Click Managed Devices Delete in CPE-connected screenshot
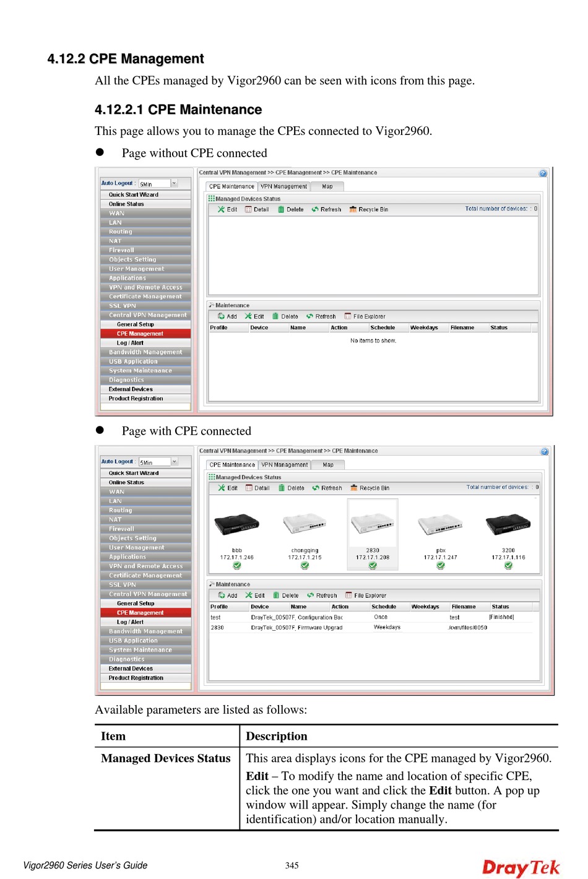The height and width of the screenshot is (879, 588). point(292,488)
